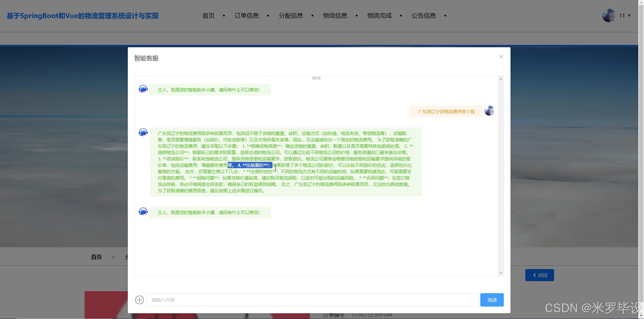
Task: Open the 订单信息 menu item
Action: pyautogui.click(x=247, y=16)
